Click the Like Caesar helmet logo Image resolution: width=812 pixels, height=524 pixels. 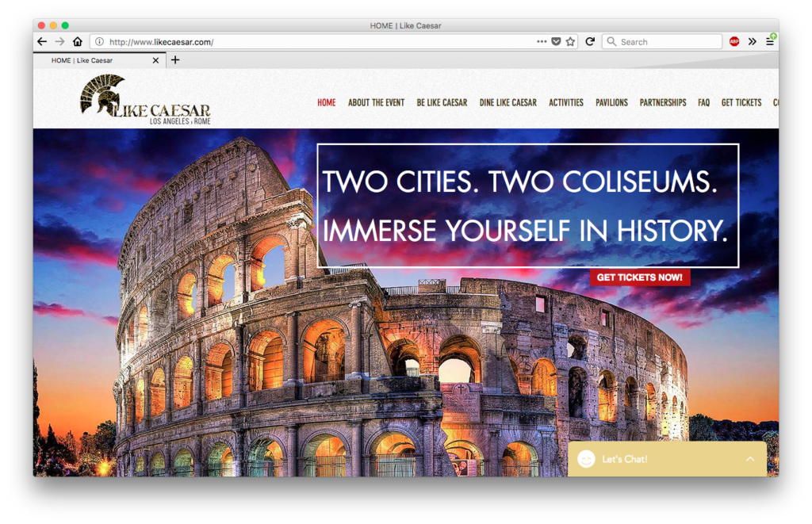coord(146,99)
